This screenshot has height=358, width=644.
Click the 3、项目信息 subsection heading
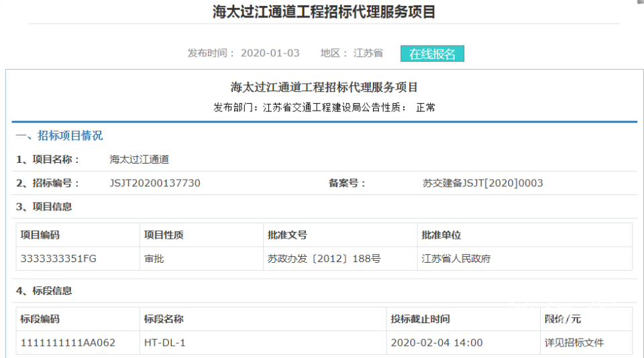point(44,206)
